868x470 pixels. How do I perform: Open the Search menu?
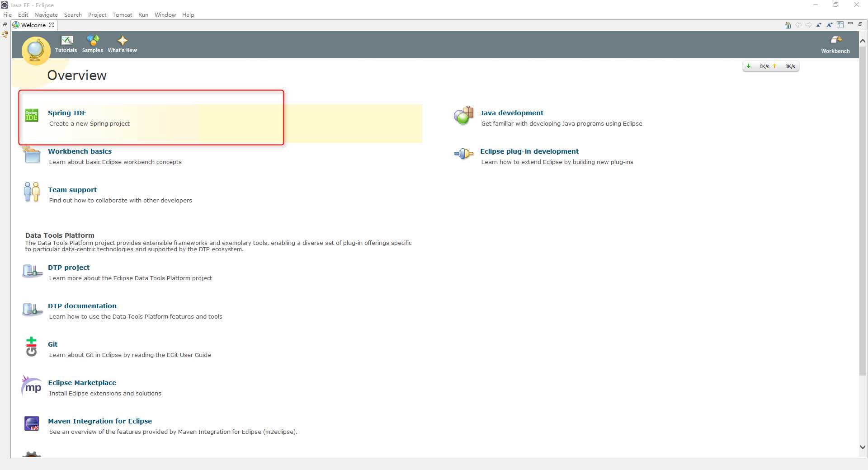(73, 14)
